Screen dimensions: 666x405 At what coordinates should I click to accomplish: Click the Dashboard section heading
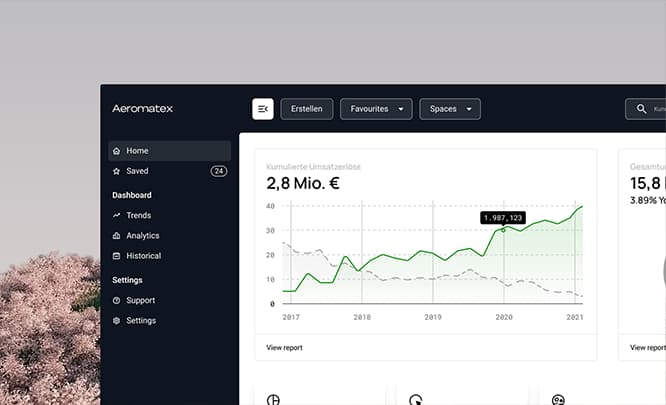(x=132, y=195)
